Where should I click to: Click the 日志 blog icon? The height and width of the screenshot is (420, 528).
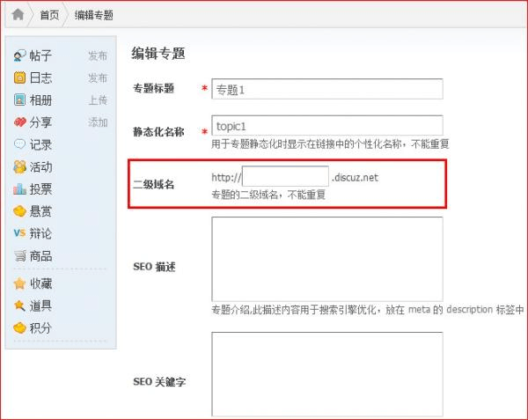click(19, 77)
